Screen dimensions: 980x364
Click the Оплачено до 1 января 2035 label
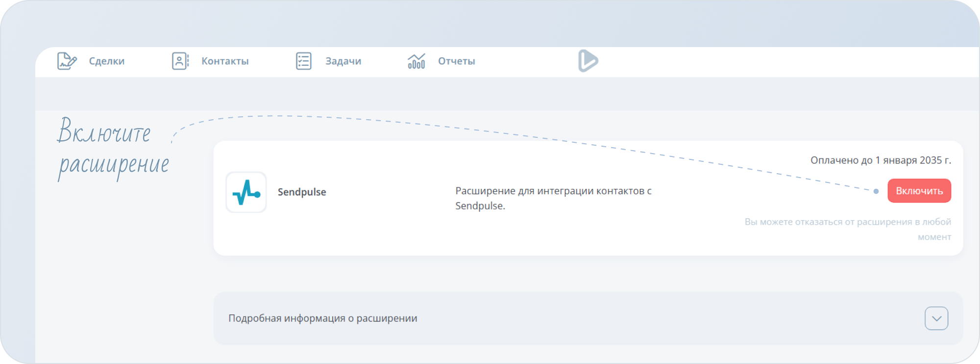point(881,160)
